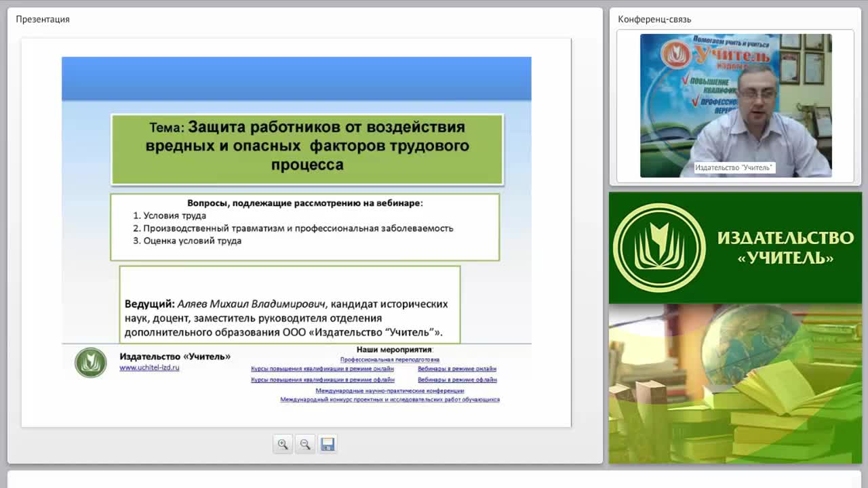
Task: Zoom in on the presentation slide
Action: (283, 444)
